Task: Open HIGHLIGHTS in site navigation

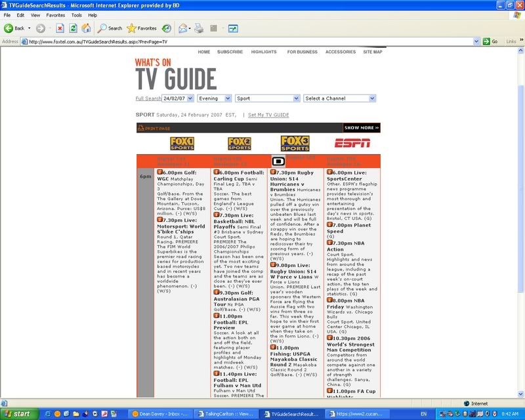Action: (x=264, y=52)
